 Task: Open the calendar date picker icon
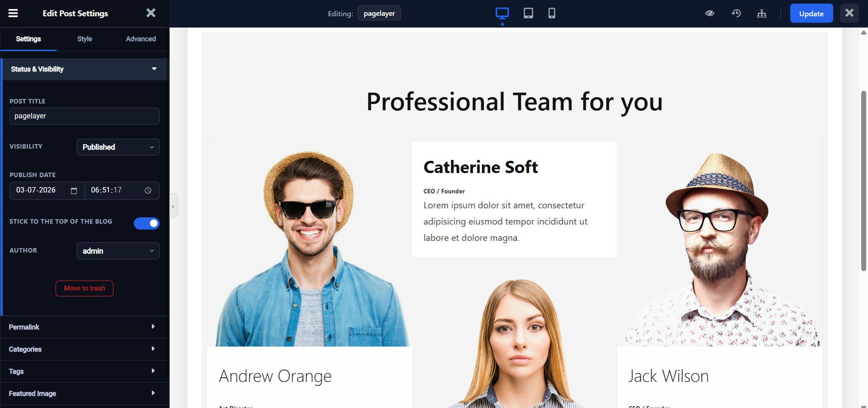pos(74,191)
